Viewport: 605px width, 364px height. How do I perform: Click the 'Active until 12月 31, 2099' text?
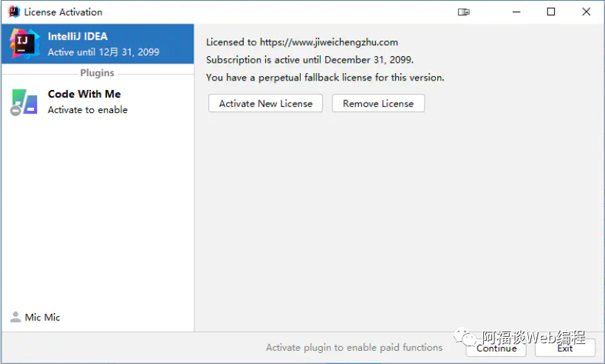coord(103,52)
